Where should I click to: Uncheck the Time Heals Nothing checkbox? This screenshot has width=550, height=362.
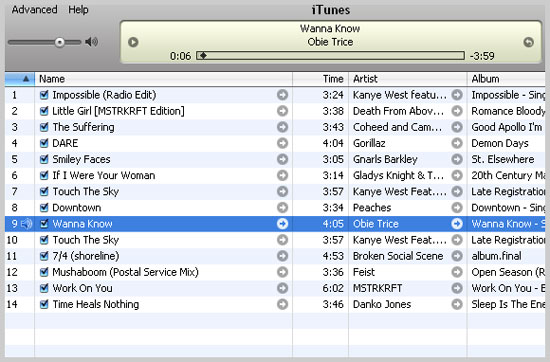(x=44, y=304)
